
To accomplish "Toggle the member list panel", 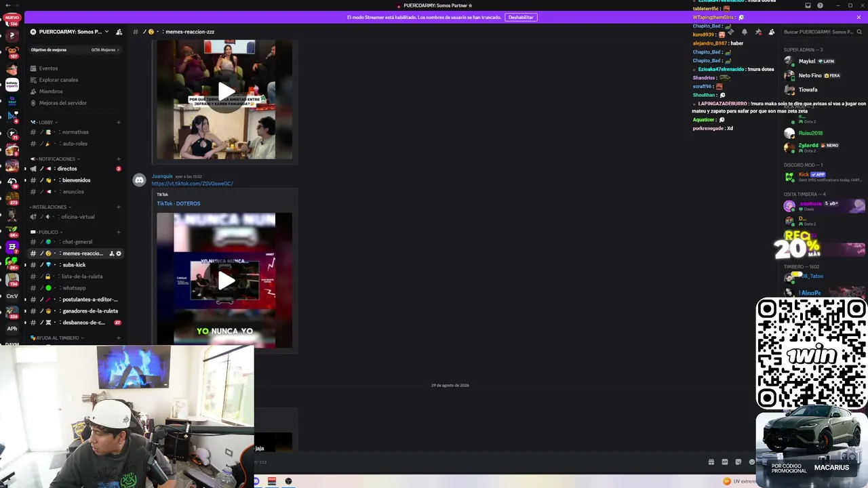I will point(772,32).
